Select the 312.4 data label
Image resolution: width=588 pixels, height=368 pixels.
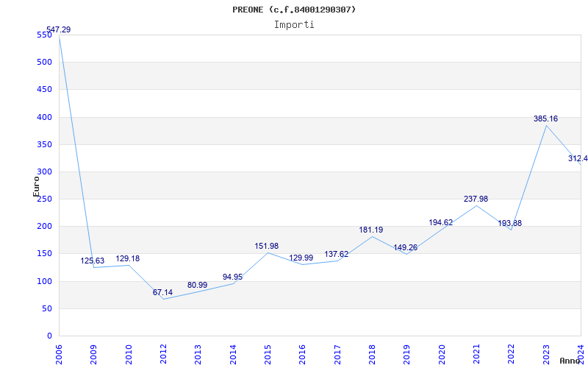click(x=578, y=158)
